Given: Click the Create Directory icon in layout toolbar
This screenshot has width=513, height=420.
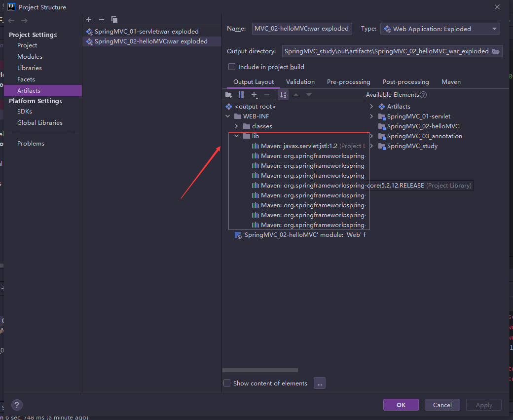Looking at the screenshot, I should tap(229, 95).
